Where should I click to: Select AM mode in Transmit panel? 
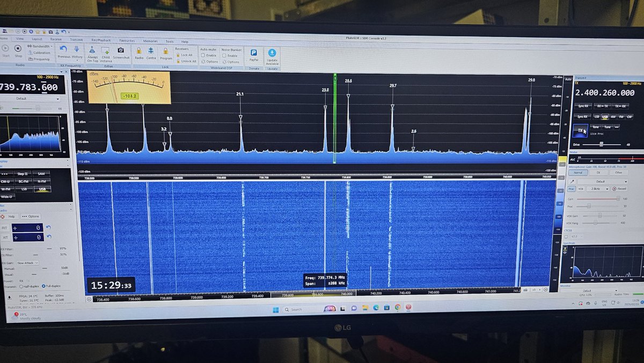[613, 117]
